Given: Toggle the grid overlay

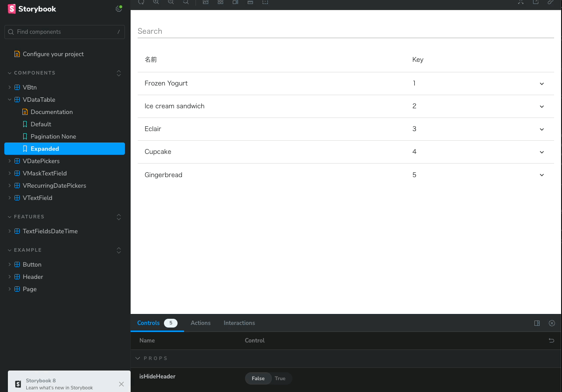Looking at the screenshot, I should tap(220, 3).
